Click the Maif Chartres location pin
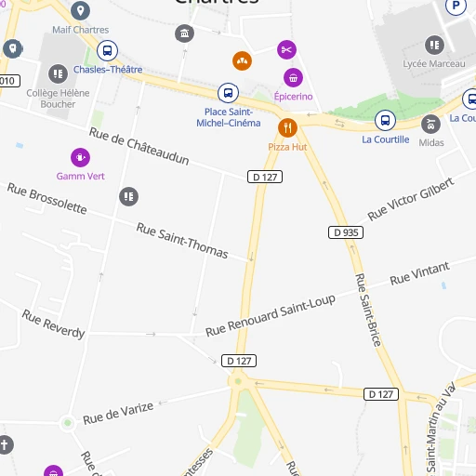Image resolution: width=476 pixels, height=476 pixels. coord(81,11)
